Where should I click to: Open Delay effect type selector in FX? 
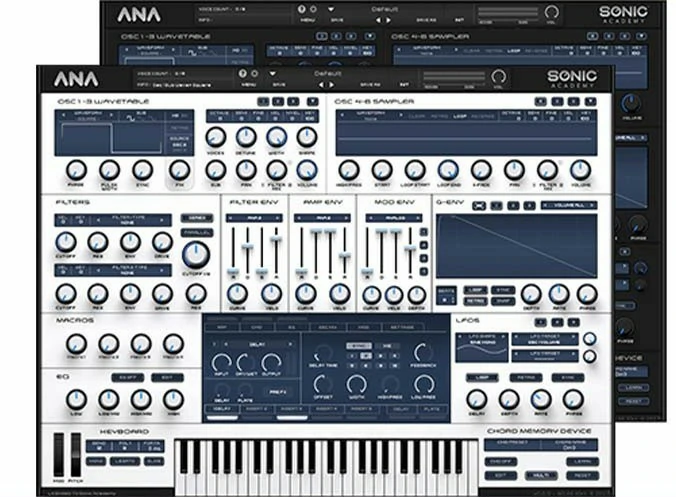257,344
